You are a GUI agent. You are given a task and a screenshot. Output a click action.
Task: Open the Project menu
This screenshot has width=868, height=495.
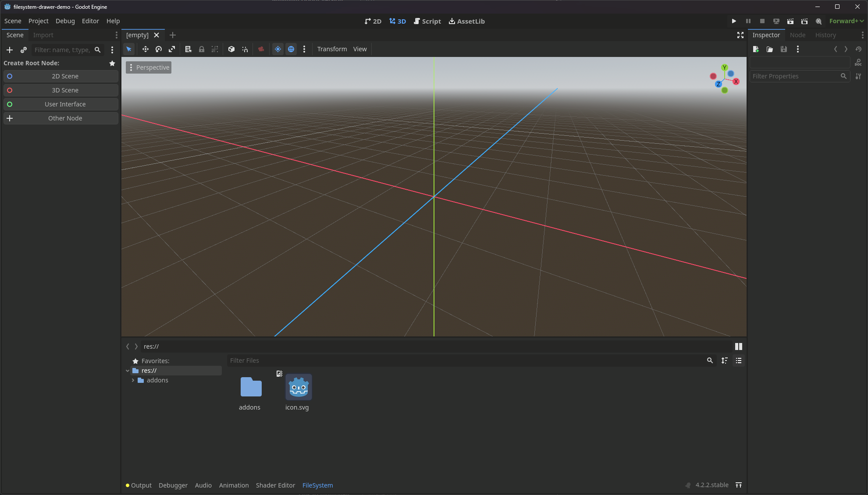(38, 21)
